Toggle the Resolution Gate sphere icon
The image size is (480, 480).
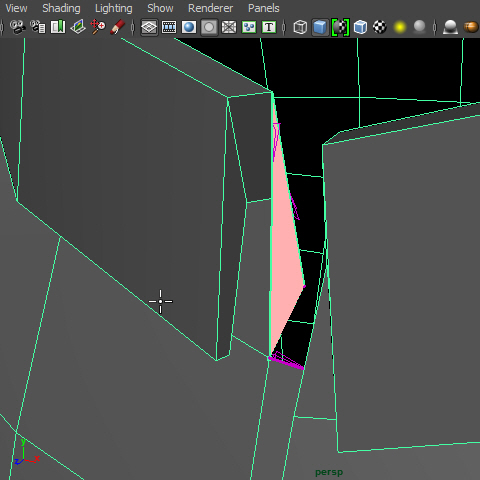pos(189,27)
